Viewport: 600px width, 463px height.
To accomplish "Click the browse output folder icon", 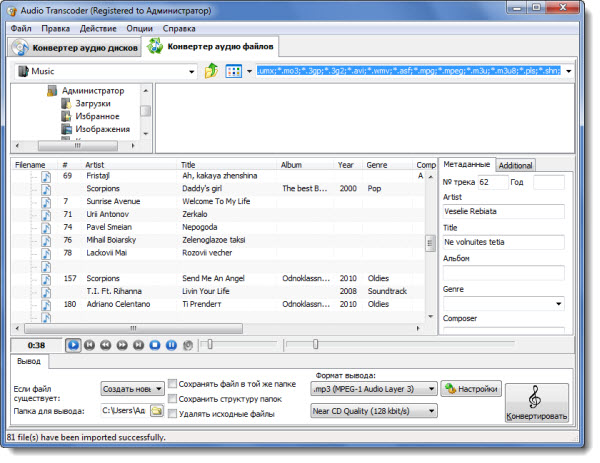I will pyautogui.click(x=156, y=411).
